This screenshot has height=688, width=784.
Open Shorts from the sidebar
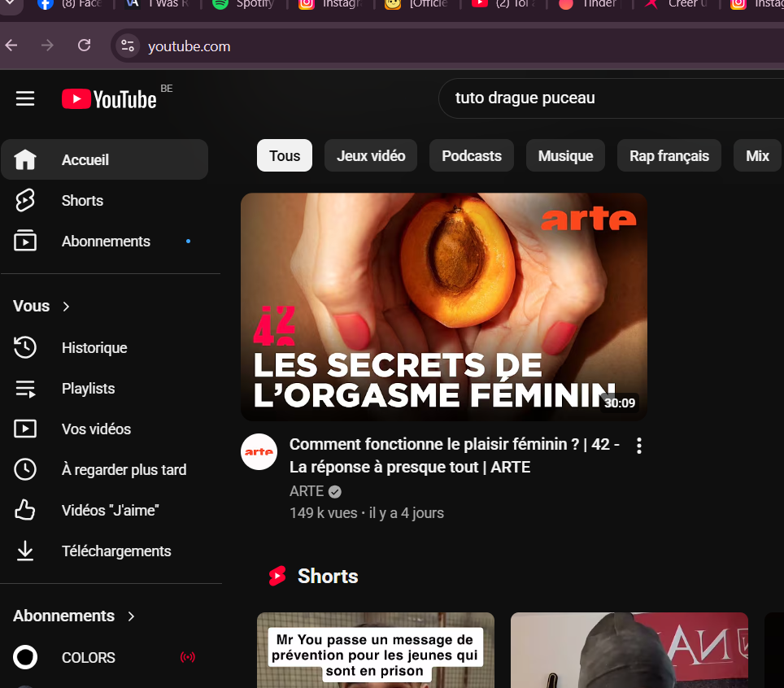click(x=82, y=201)
